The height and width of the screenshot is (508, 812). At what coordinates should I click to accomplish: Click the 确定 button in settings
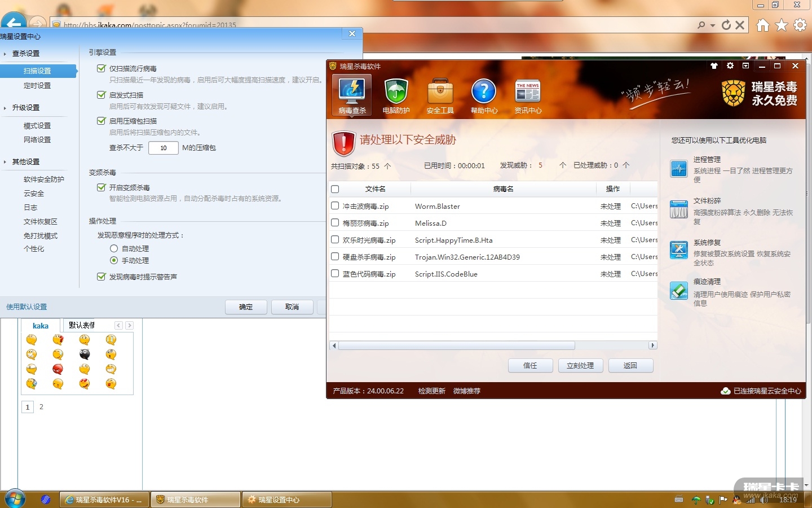click(246, 307)
